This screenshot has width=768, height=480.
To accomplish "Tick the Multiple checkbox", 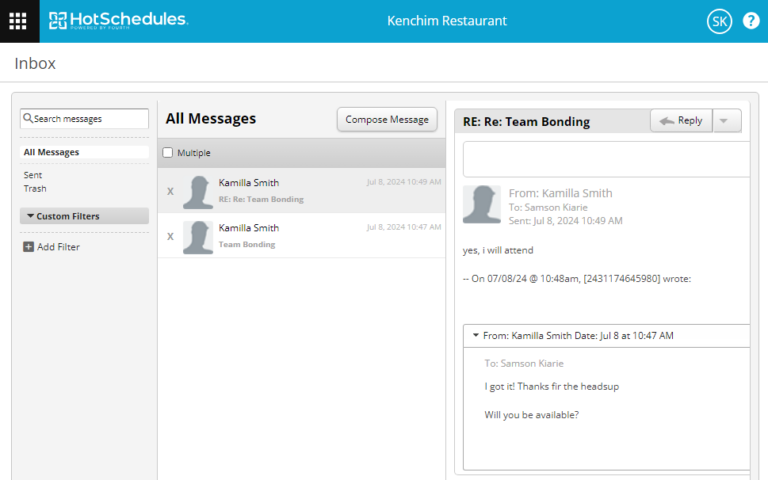I will click(x=168, y=153).
